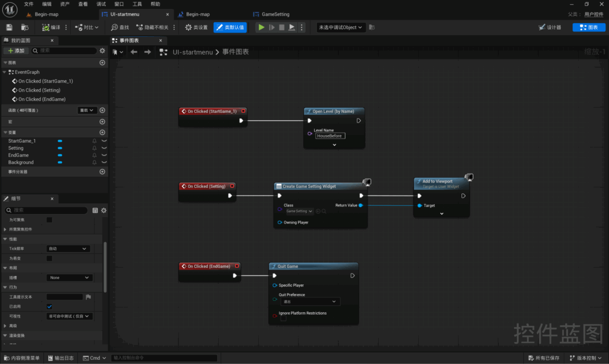
Task: Switch to Graph (图表) mode
Action: [589, 27]
